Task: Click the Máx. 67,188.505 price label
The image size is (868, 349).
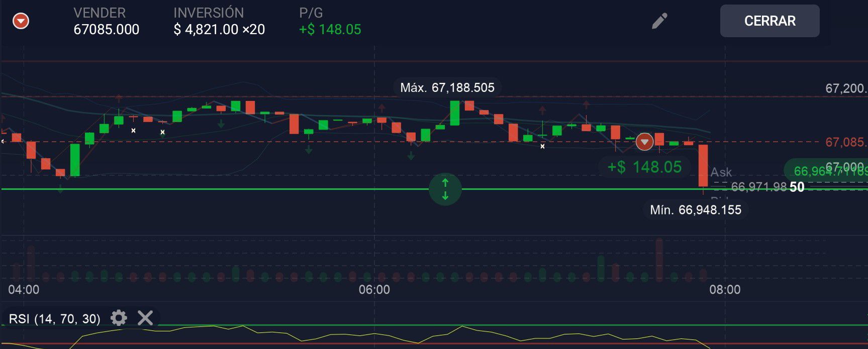Action: [x=447, y=88]
